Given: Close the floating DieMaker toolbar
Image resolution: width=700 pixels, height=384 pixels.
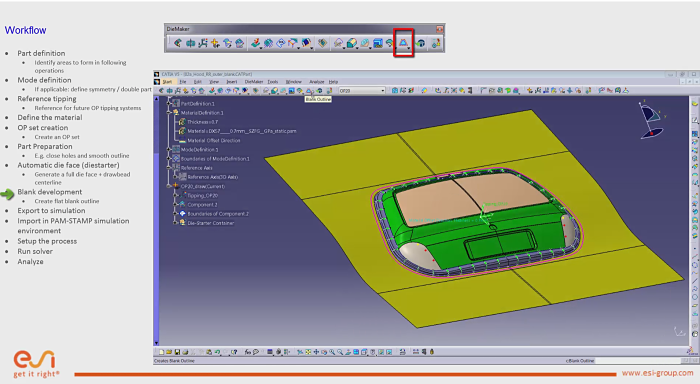Looking at the screenshot, I should (x=440, y=29).
